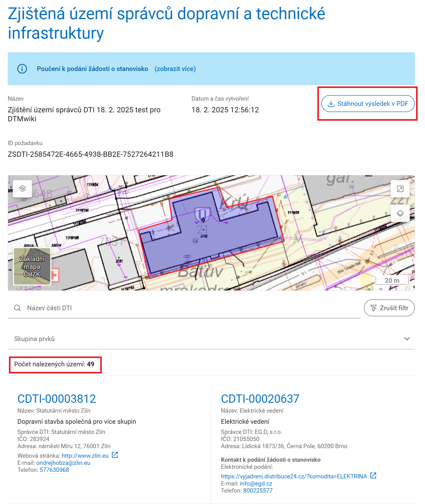Reset the map view with the rotate icon
This screenshot has width=425, height=504.
click(22, 189)
